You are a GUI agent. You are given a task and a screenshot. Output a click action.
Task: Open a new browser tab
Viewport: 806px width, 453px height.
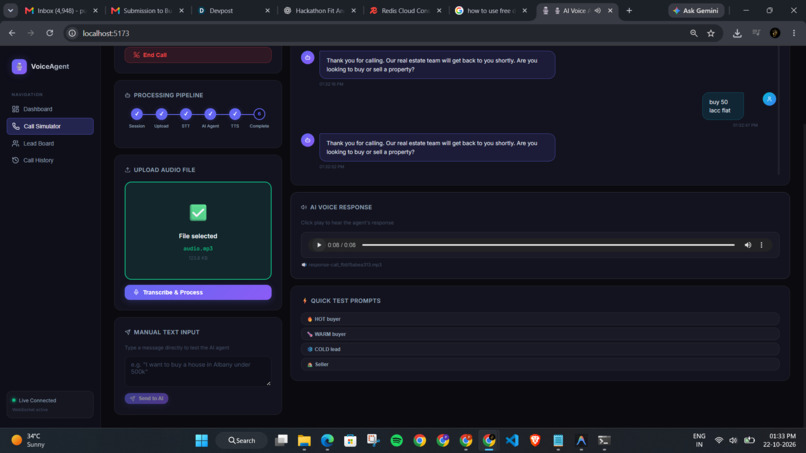(629, 10)
